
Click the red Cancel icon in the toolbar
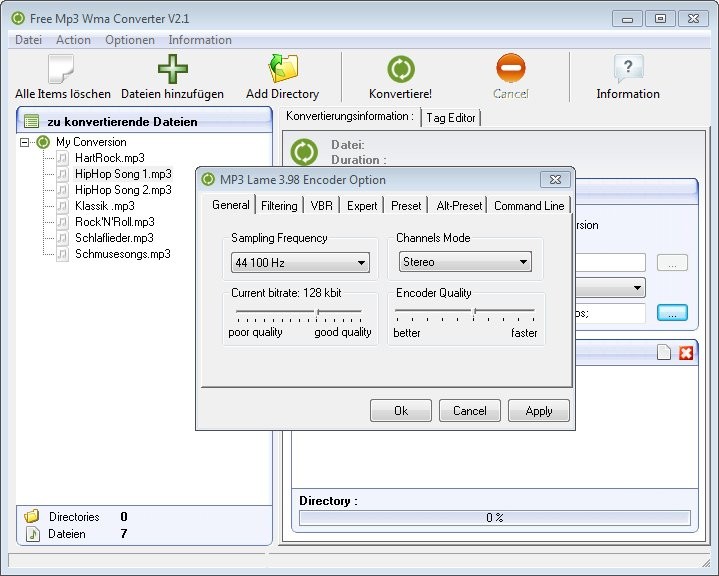pyautogui.click(x=510, y=68)
